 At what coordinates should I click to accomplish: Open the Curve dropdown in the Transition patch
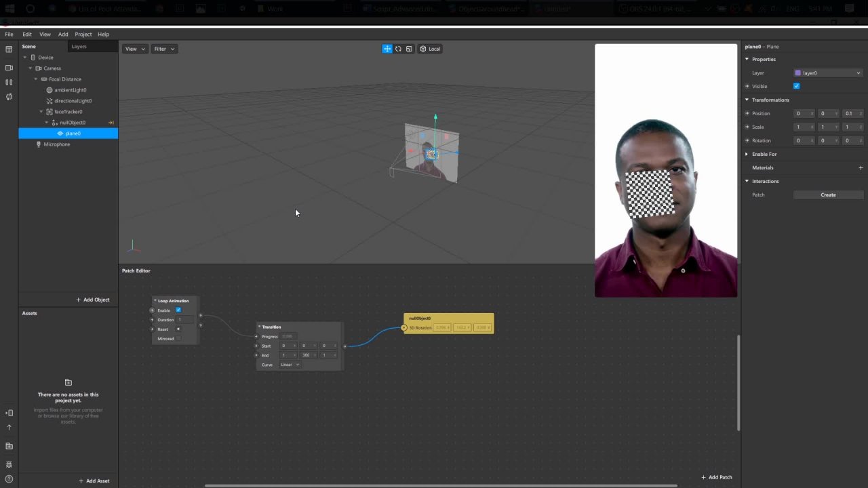click(x=290, y=365)
